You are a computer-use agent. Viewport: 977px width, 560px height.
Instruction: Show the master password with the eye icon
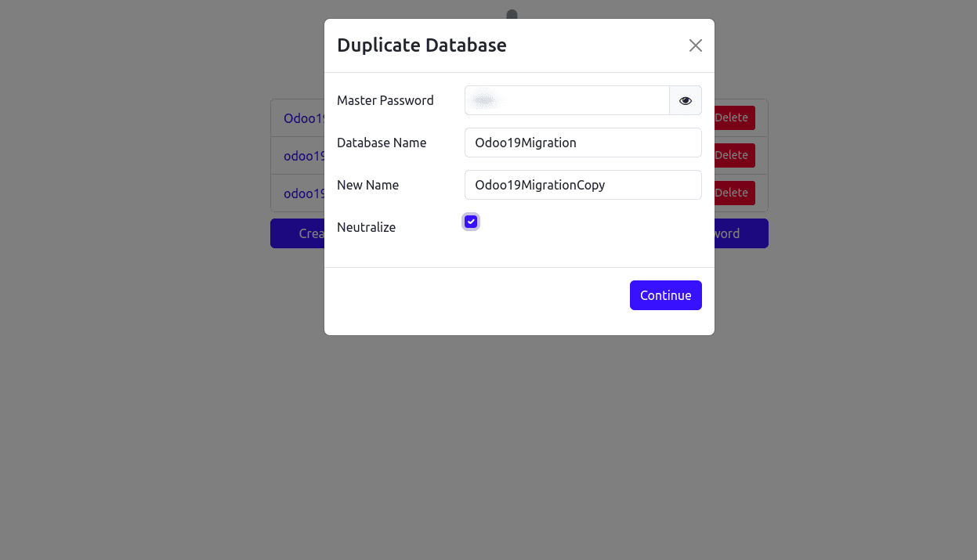point(686,100)
